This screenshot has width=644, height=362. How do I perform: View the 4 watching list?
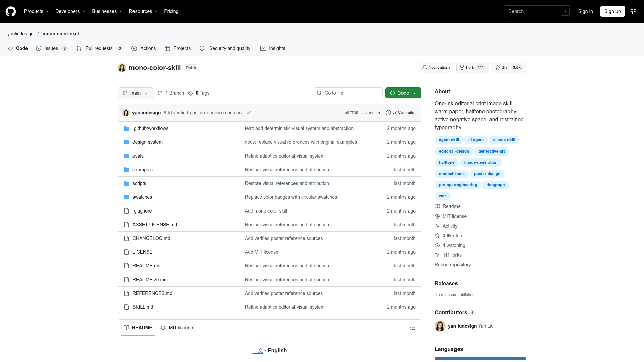[450, 245]
